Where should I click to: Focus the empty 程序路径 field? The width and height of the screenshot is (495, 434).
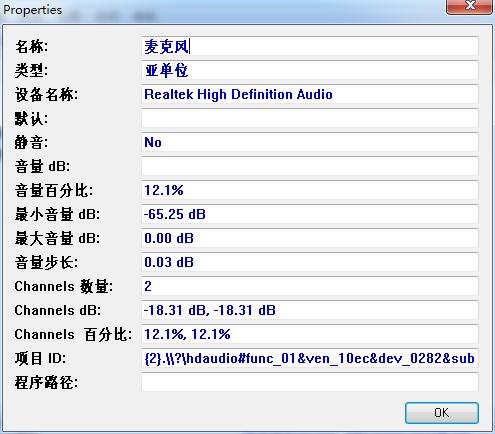(310, 382)
